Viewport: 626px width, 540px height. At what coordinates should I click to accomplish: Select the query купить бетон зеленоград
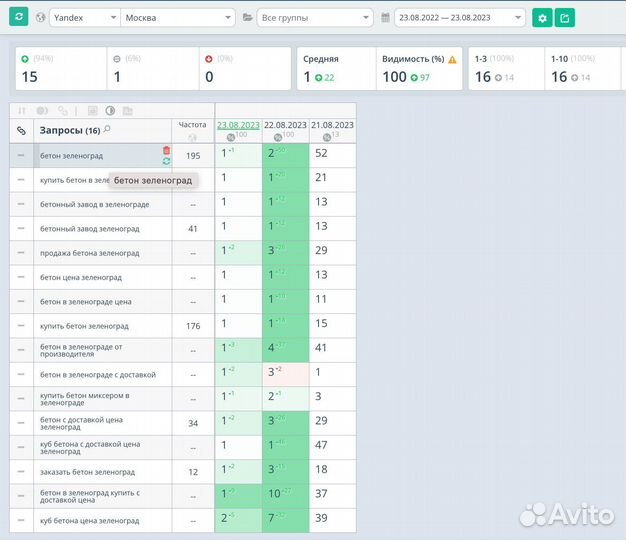pyautogui.click(x=84, y=326)
